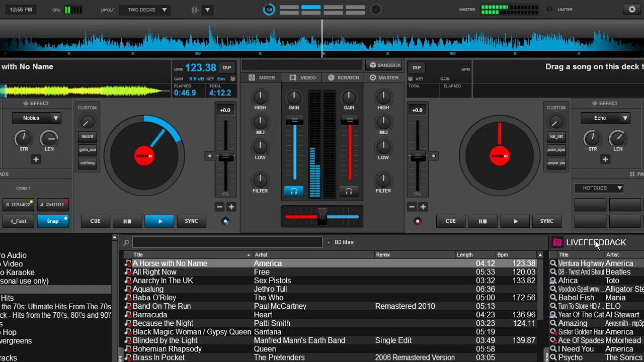
Task: Switch to the VIDEO tab
Action: (x=303, y=78)
